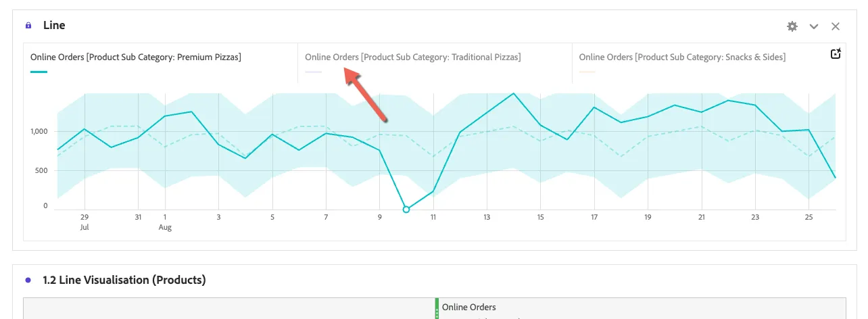Open the Line visualization settings gear

pyautogui.click(x=792, y=26)
